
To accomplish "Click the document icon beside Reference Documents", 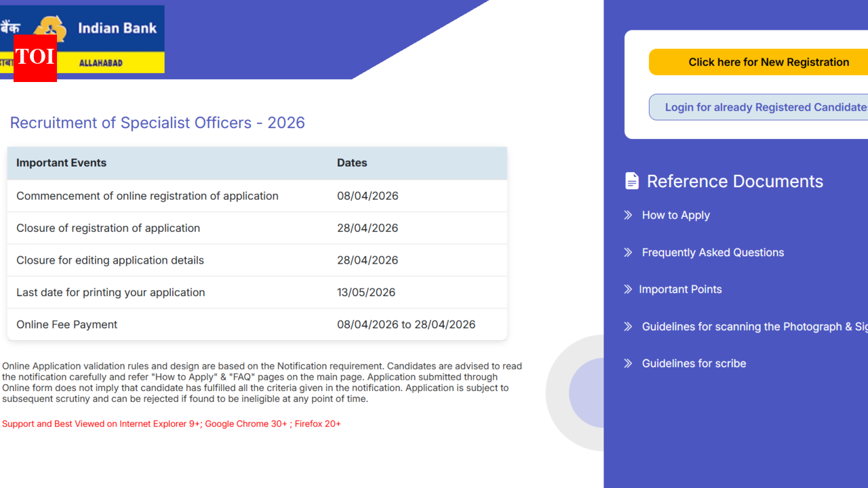I will point(631,180).
